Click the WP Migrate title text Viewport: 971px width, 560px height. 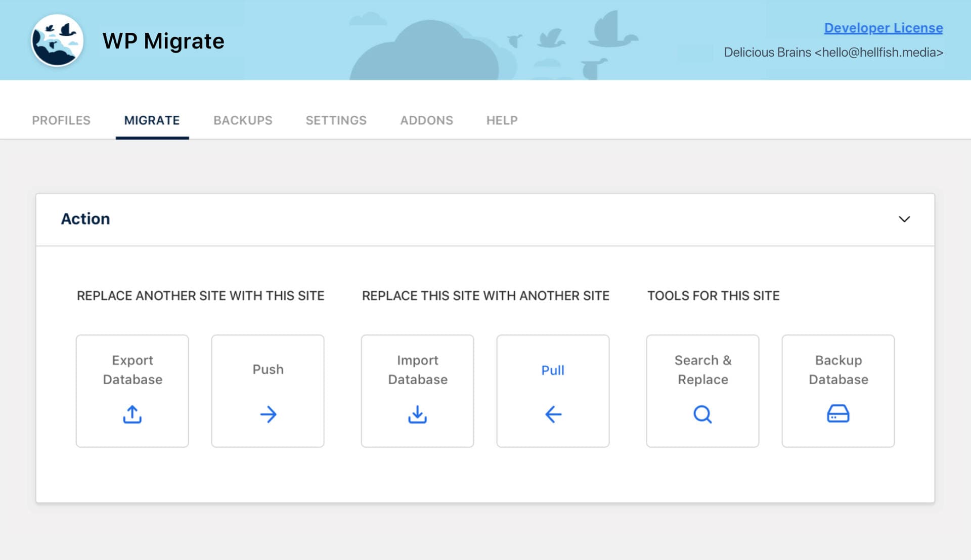[163, 41]
